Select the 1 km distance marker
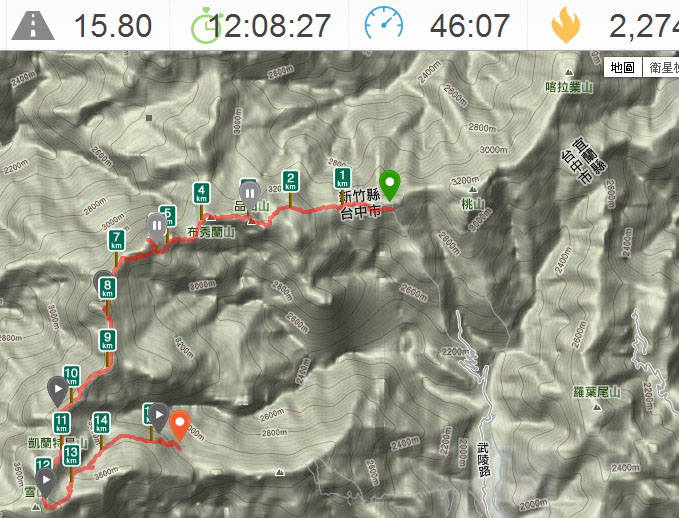This screenshot has width=679, height=518. 342,178
